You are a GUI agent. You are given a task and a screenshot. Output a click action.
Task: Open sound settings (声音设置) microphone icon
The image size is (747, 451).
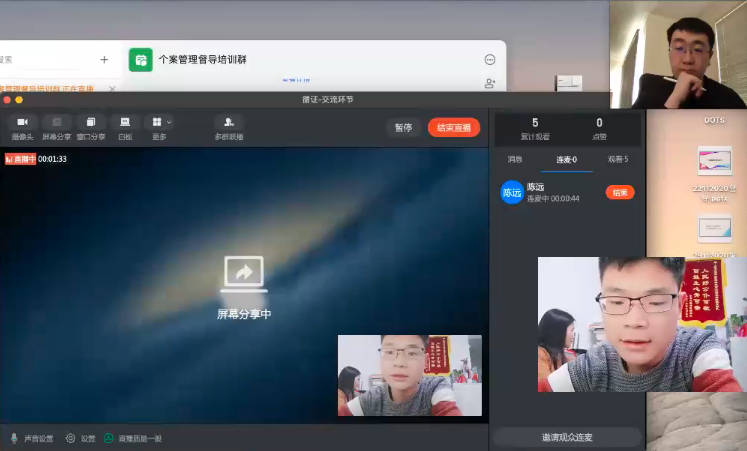[14, 438]
